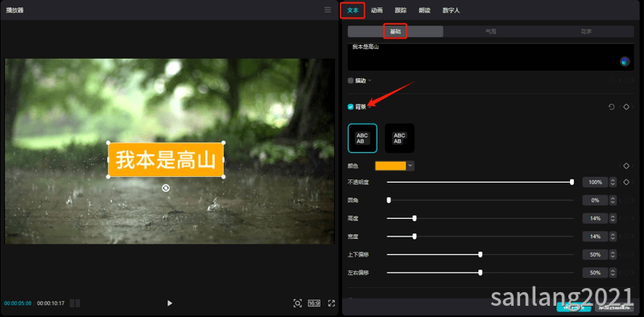Click the 左右偏移 value stepper arrows
Screen dimensions: 644x317
coord(613,273)
